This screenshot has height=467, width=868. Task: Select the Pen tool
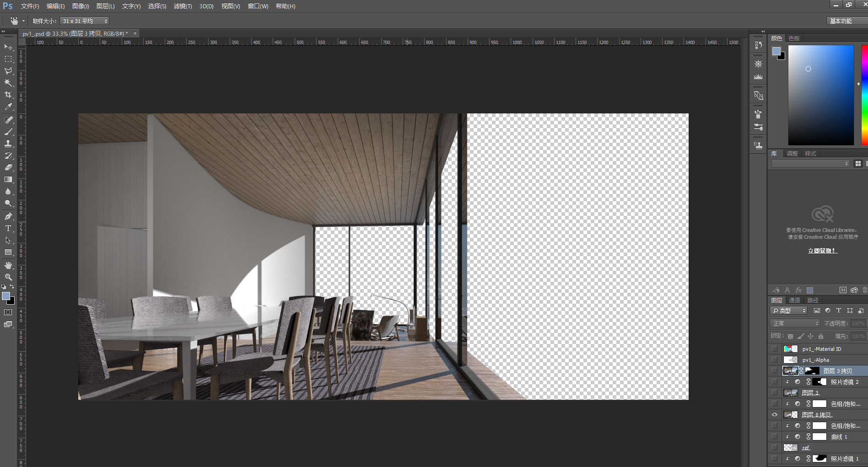8,216
